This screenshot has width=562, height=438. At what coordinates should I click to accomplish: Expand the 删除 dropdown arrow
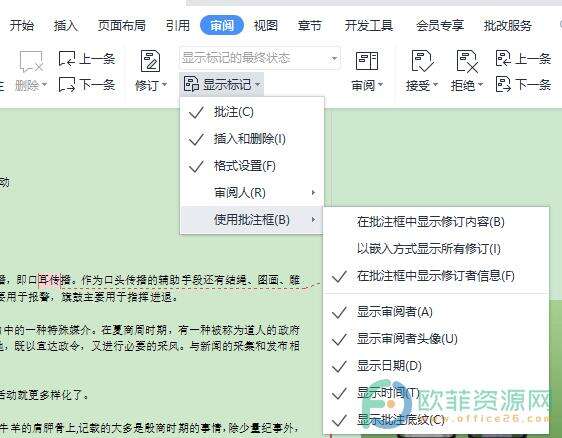[45, 85]
